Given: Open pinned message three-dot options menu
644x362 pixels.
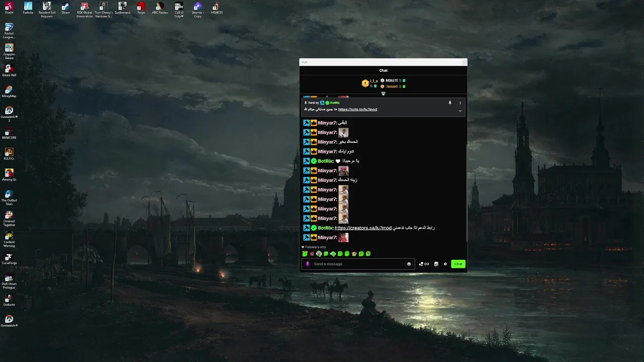Looking at the screenshot, I should [460, 103].
